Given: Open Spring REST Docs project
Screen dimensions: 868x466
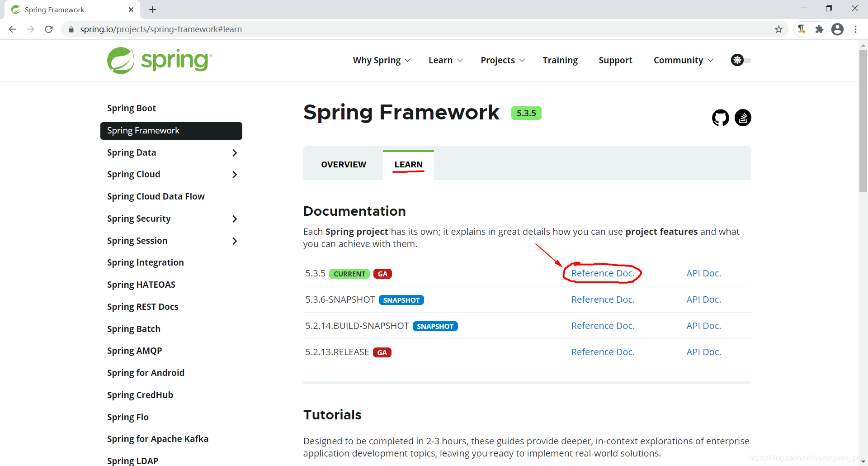Looking at the screenshot, I should tap(143, 307).
